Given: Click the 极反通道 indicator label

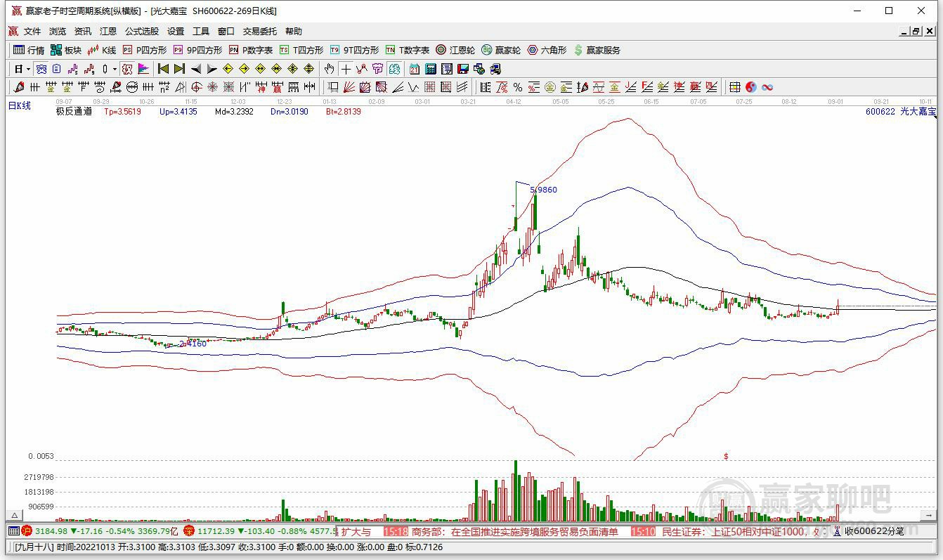Looking at the screenshot, I should [74, 111].
